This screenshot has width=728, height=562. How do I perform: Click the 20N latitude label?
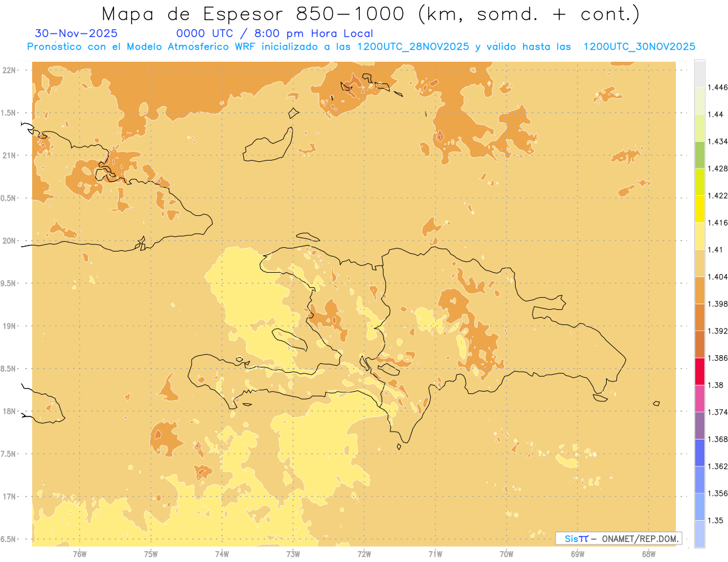click(9, 241)
